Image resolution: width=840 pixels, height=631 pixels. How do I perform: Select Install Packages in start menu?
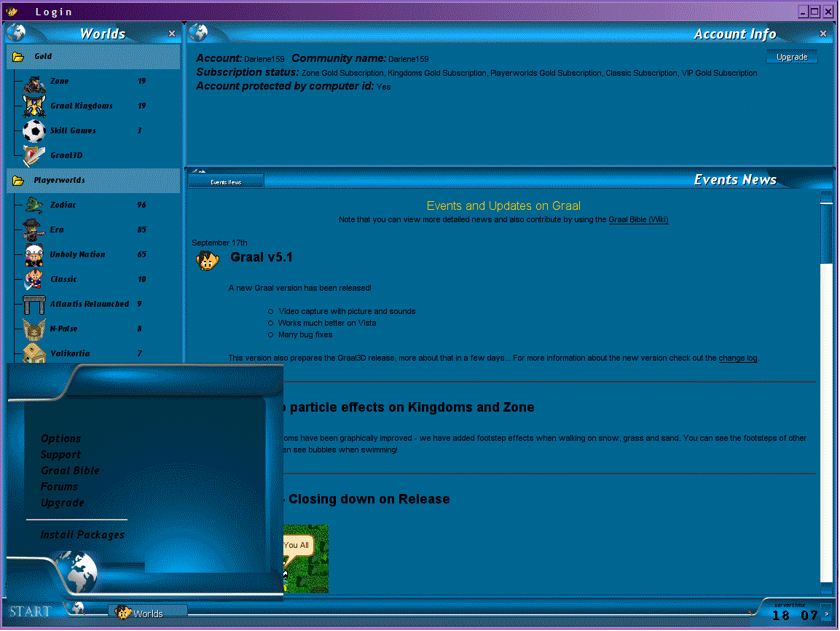(82, 535)
